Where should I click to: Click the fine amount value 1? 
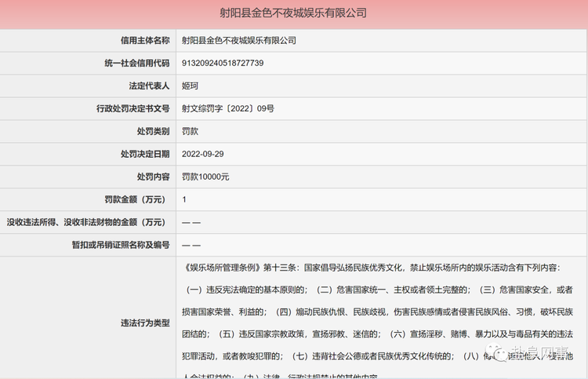pyautogui.click(x=184, y=199)
